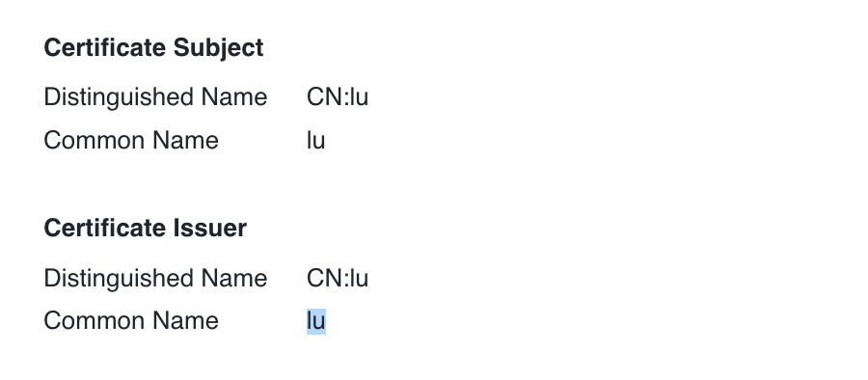Click the word Certificate in the Subject heading
This screenshot has width=868, height=380.
click(x=105, y=47)
